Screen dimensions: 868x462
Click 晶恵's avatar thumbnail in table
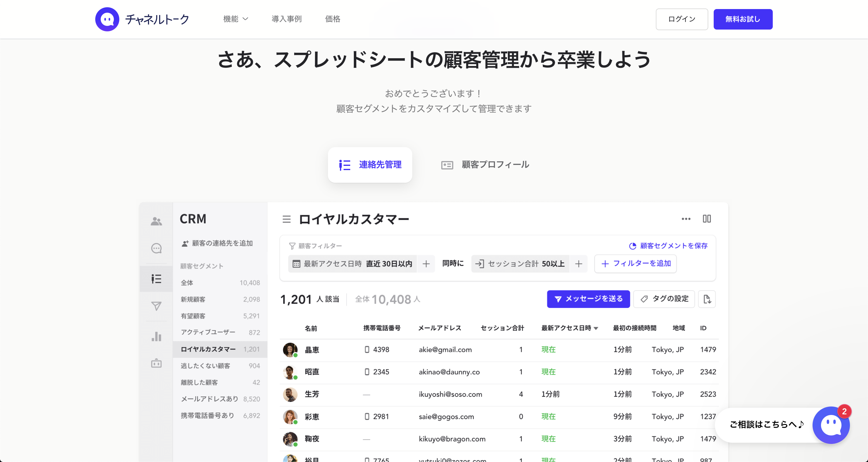click(290, 350)
